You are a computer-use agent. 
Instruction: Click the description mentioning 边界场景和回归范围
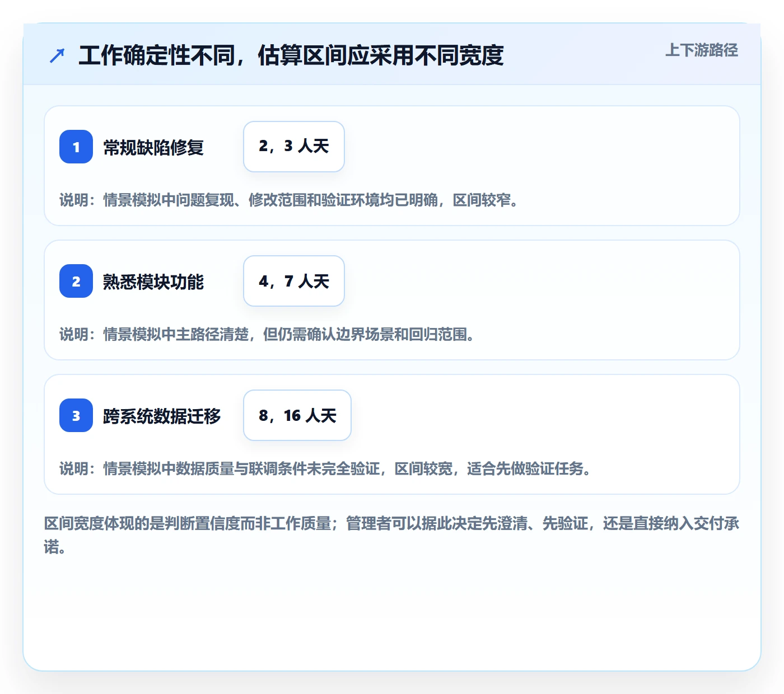point(267,334)
